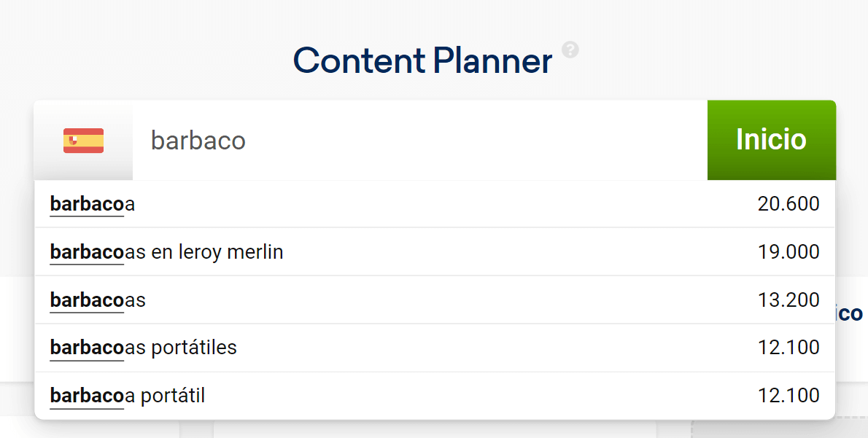The height and width of the screenshot is (438, 868).
Task: Click the 20.600 search volume value
Action: click(788, 205)
